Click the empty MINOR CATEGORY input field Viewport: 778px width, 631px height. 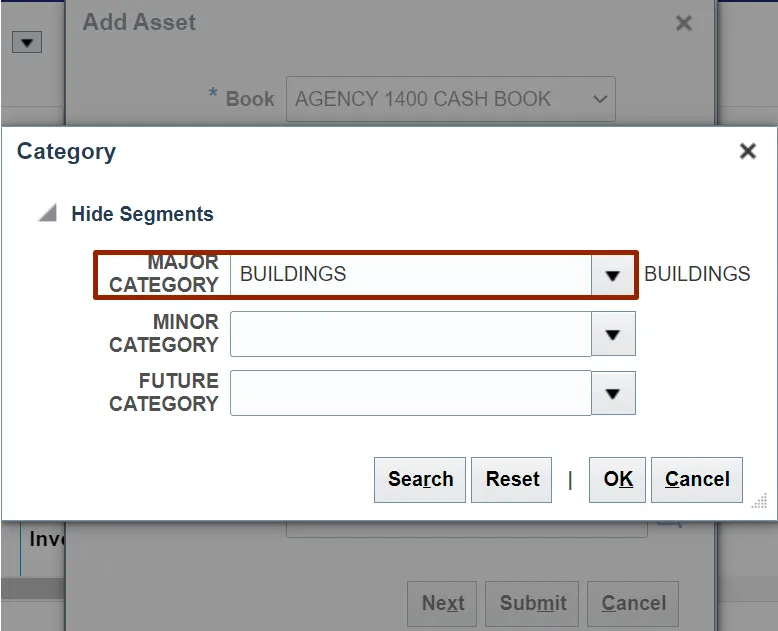[410, 334]
